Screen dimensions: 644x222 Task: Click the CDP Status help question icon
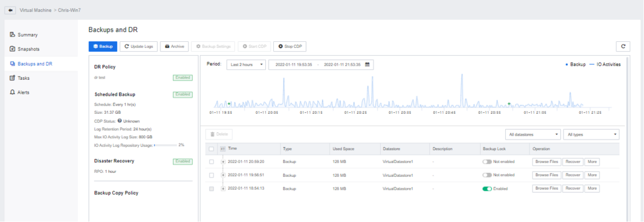pos(119,121)
